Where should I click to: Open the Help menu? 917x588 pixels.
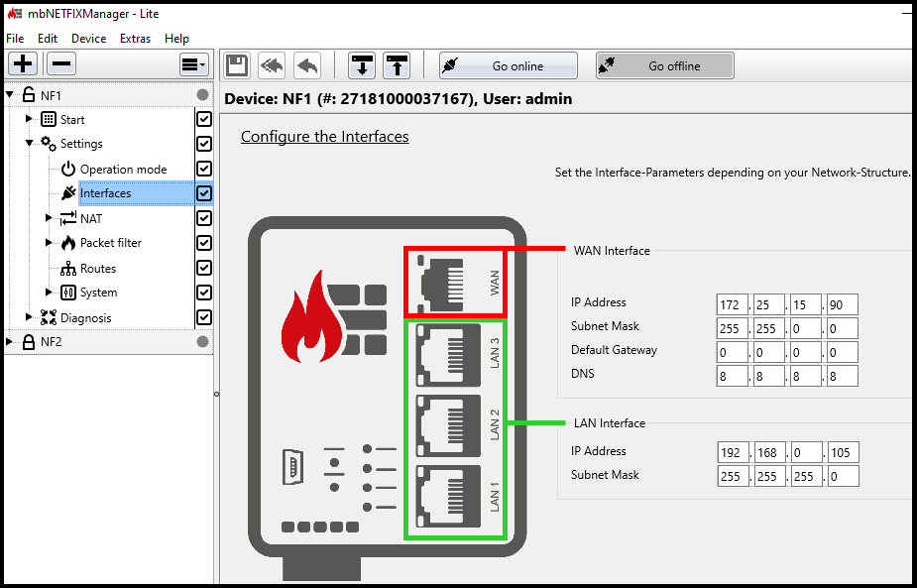point(176,39)
